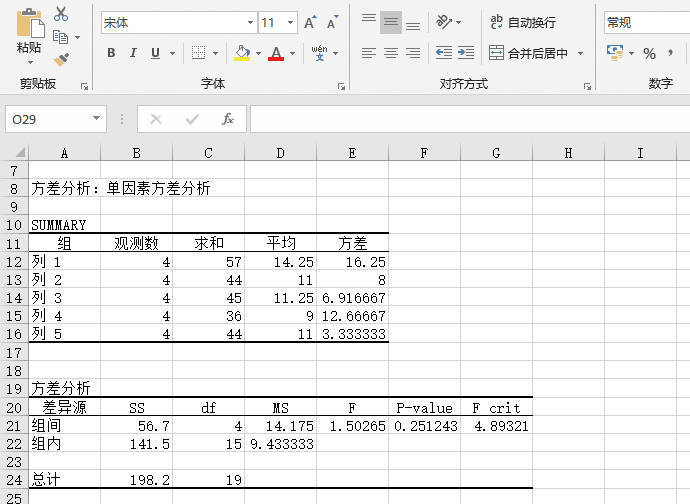Select column A header
This screenshot has width=690, height=504.
(64, 153)
